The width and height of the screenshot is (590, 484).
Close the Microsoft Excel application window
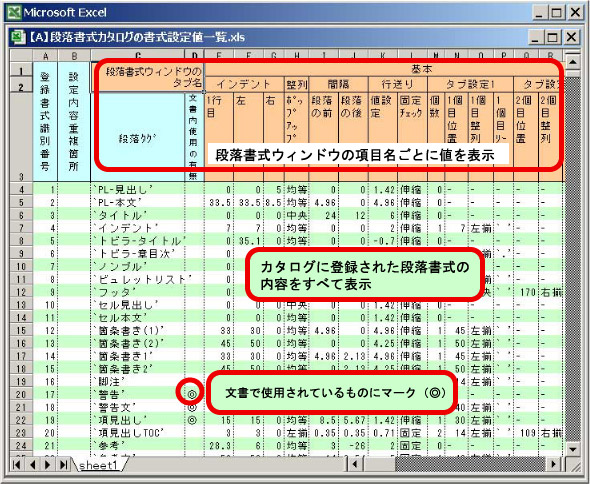(x=576, y=13)
